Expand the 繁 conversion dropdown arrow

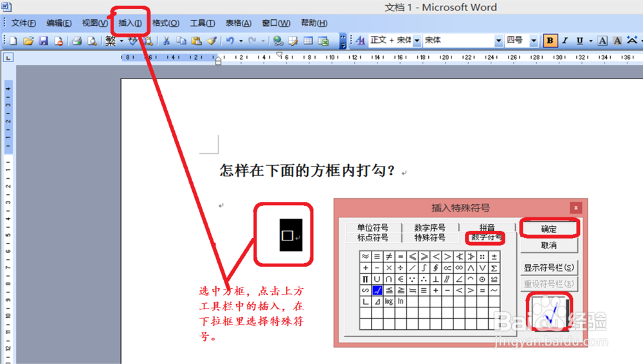[122, 41]
